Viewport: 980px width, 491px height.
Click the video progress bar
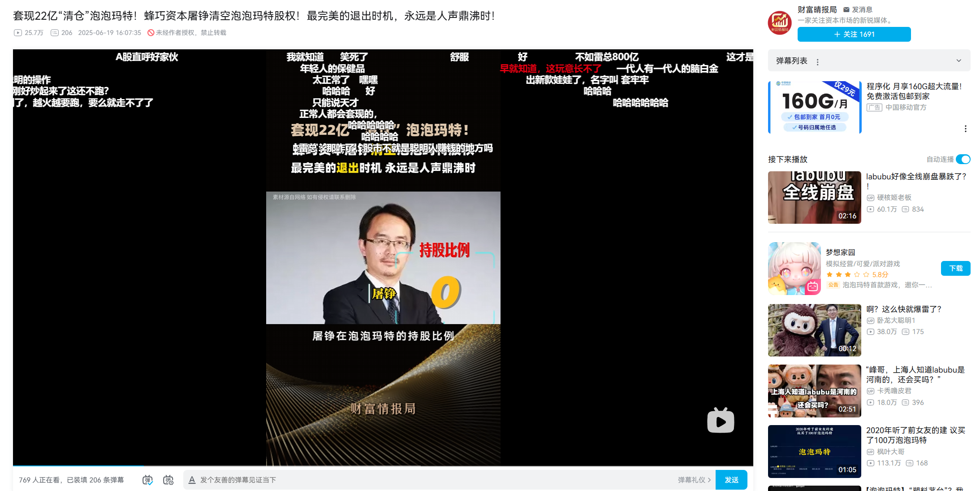(x=383, y=466)
